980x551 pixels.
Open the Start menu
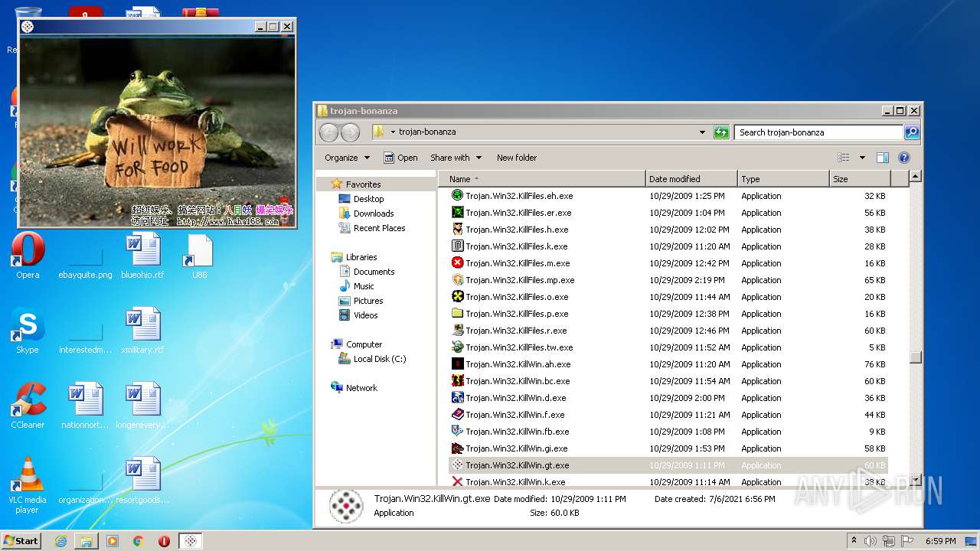pyautogui.click(x=21, y=541)
